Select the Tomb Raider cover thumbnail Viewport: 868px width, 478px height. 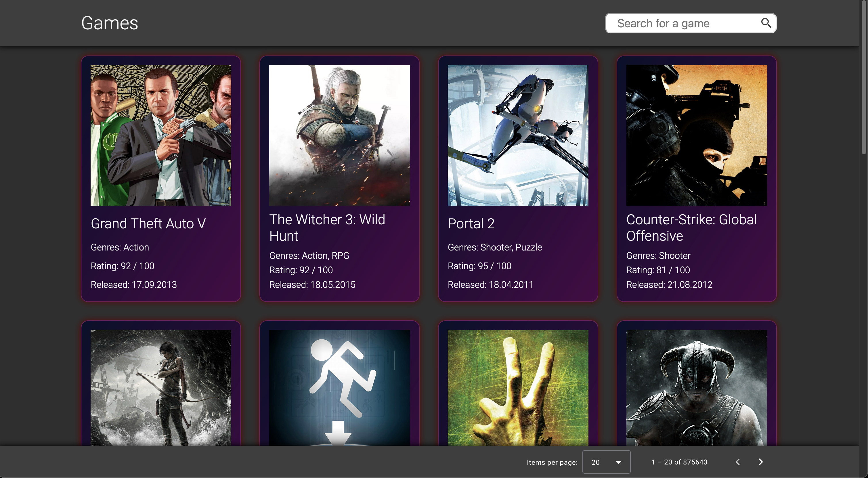161,387
